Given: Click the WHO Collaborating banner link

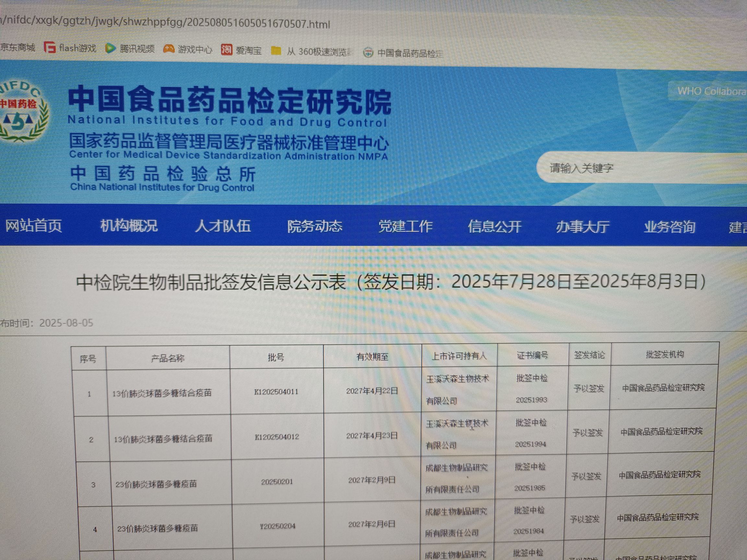Looking at the screenshot, I should coord(708,91).
